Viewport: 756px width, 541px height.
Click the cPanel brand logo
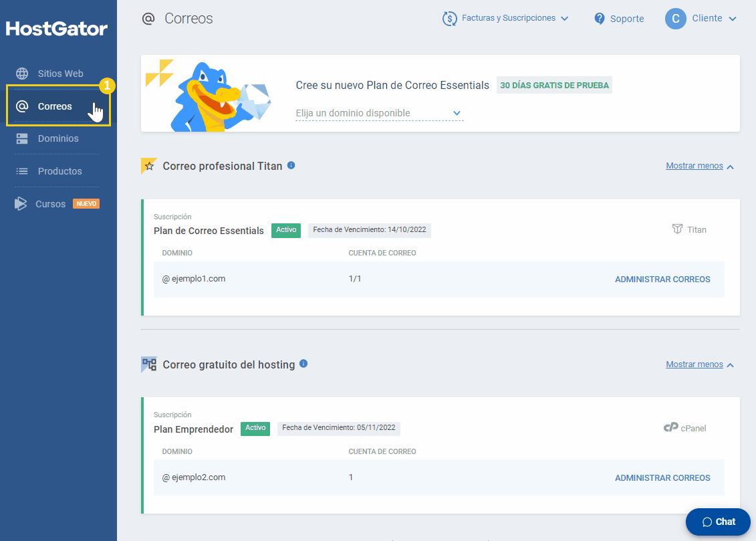pos(684,428)
